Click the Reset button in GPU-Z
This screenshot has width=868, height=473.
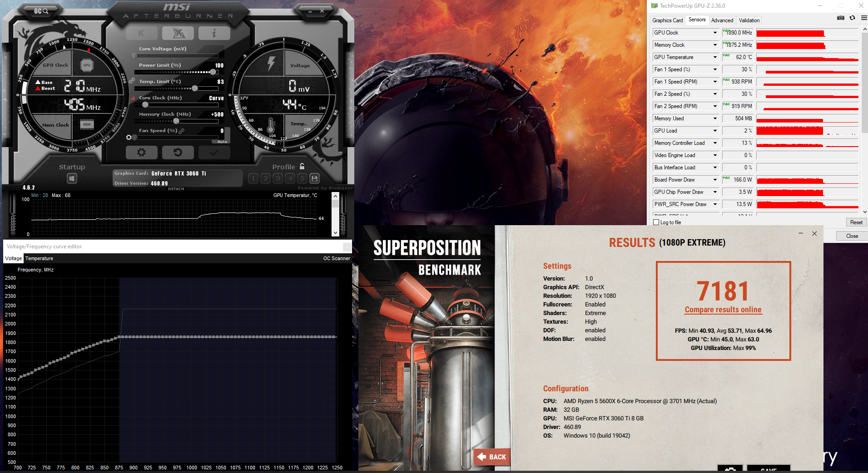[856, 222]
